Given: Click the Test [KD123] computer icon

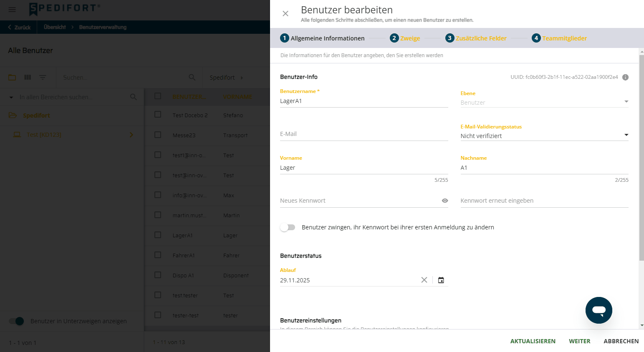Looking at the screenshot, I should click(17, 135).
